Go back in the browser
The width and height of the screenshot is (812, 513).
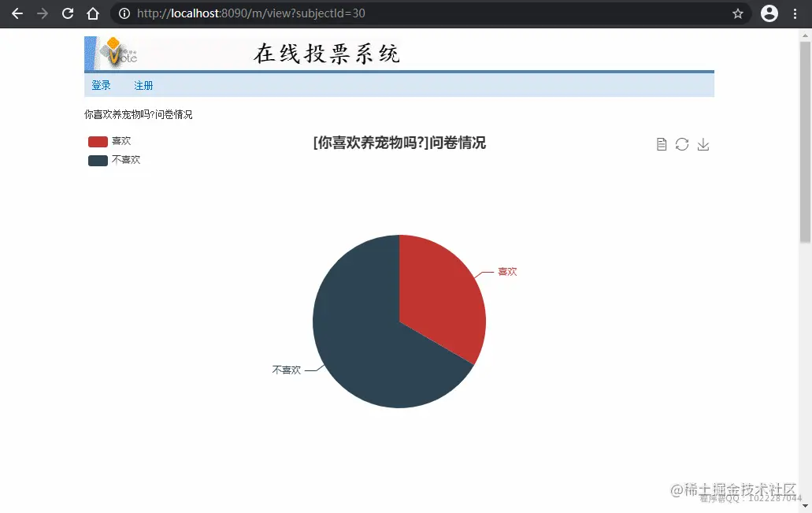17,13
